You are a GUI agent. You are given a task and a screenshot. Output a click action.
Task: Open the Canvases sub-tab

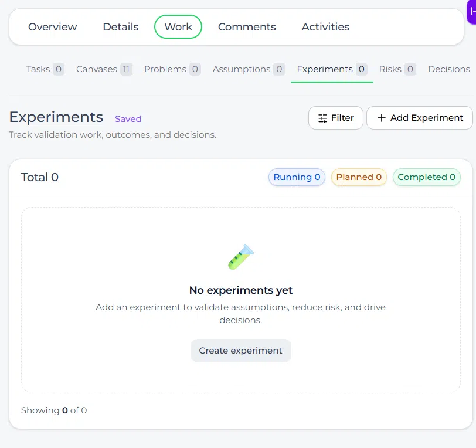click(x=104, y=69)
